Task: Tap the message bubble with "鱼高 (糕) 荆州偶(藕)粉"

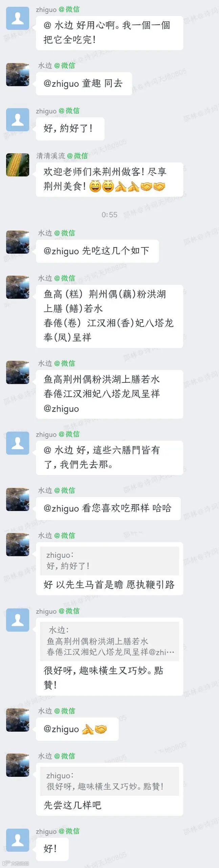Action: [x=110, y=316]
